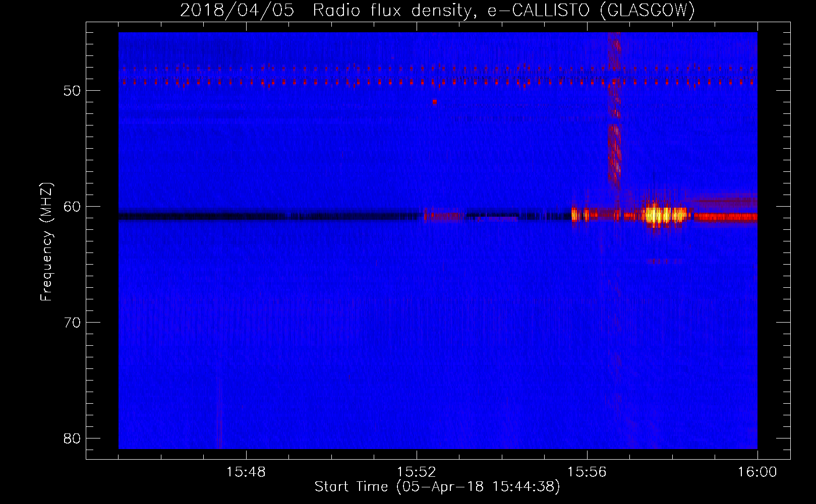Click the plot title '2018/04/05 Radio flux density'
The height and width of the screenshot is (504, 816).
(x=330, y=10)
